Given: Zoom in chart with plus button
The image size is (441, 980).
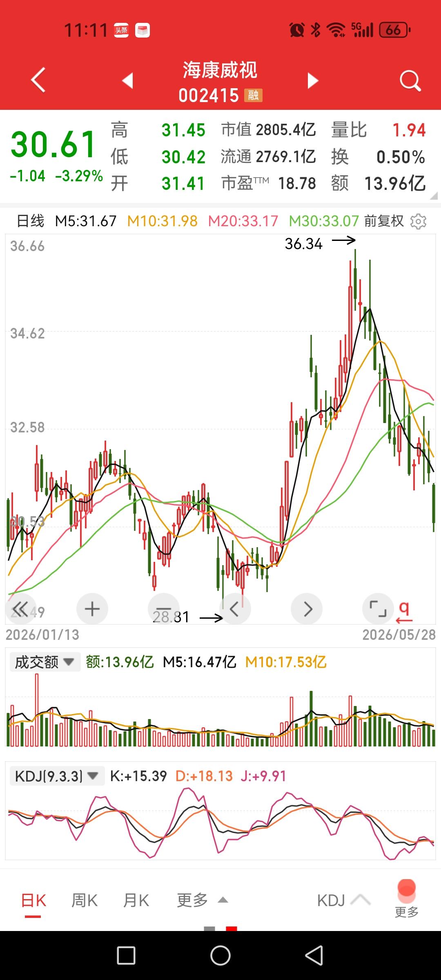Looking at the screenshot, I should tap(92, 609).
